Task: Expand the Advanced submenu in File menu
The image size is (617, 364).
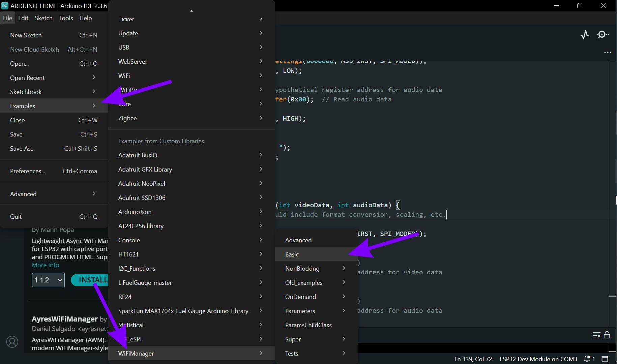Action: pyautogui.click(x=54, y=194)
